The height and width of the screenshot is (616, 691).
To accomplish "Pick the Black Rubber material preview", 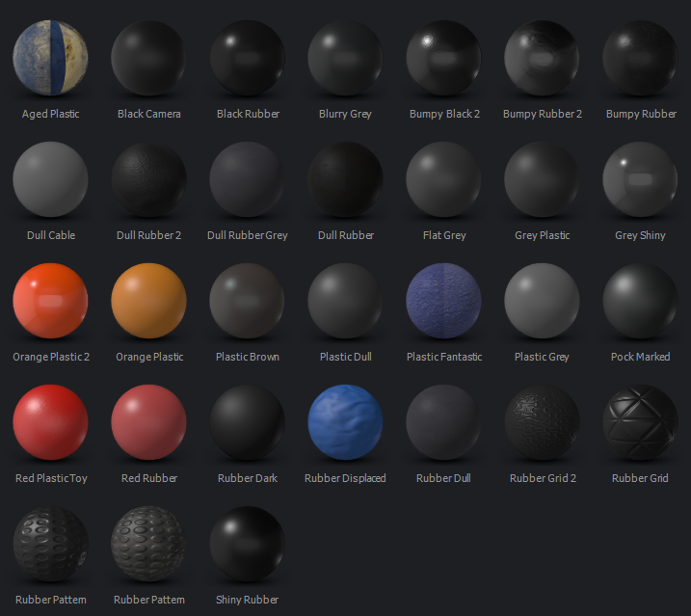I will [248, 58].
